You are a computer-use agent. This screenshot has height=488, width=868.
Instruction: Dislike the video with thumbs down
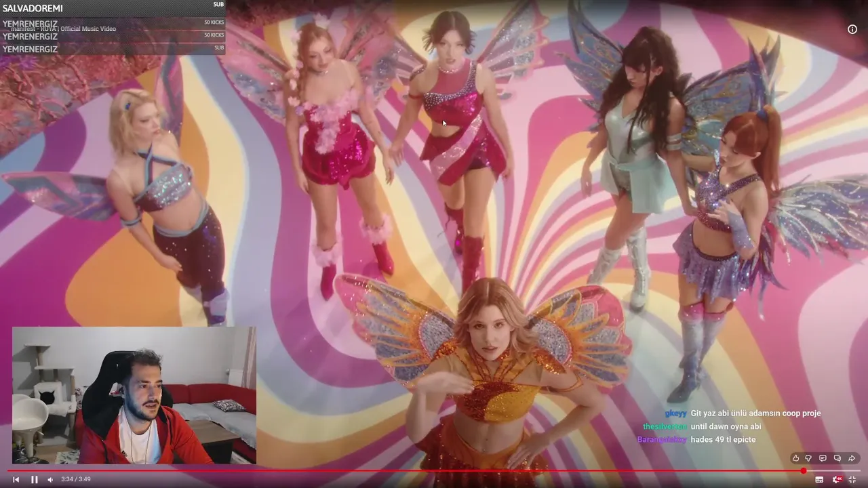coord(808,458)
